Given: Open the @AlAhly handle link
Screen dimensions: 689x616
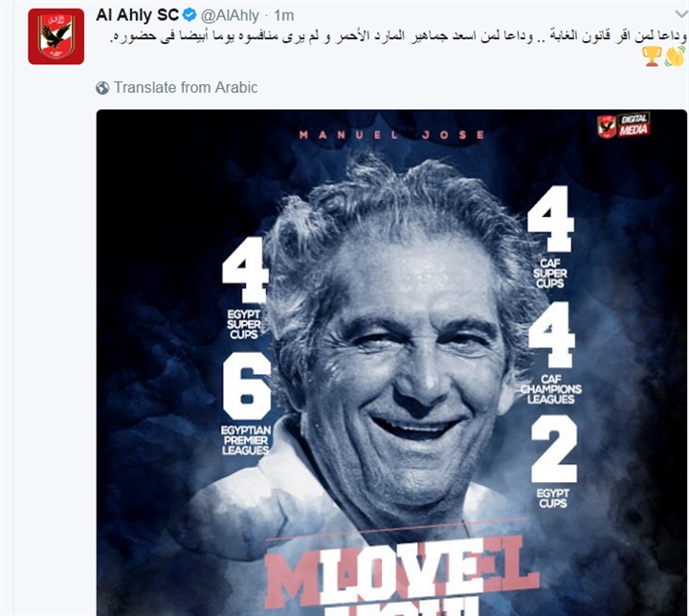Looking at the screenshot, I should pos(230,16).
